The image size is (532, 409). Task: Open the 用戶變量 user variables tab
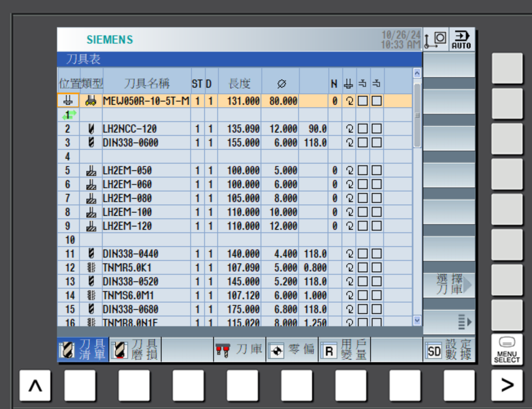point(344,350)
